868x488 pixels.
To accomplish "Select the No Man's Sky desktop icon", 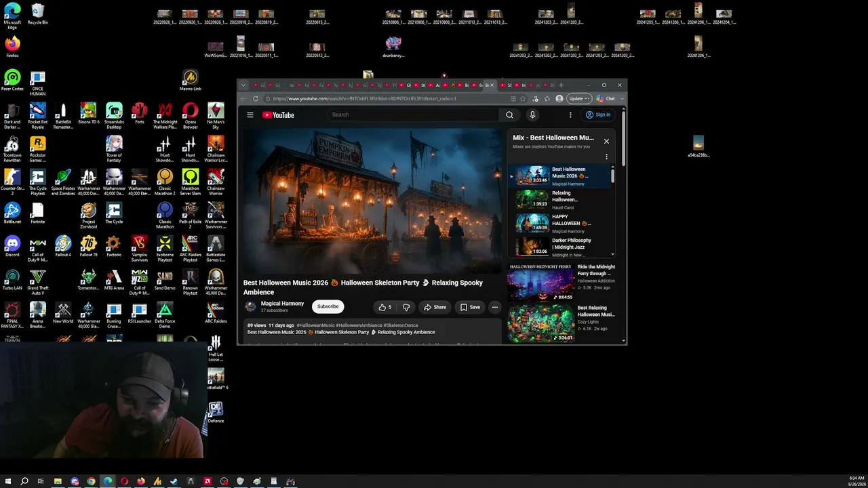I will [x=216, y=116].
